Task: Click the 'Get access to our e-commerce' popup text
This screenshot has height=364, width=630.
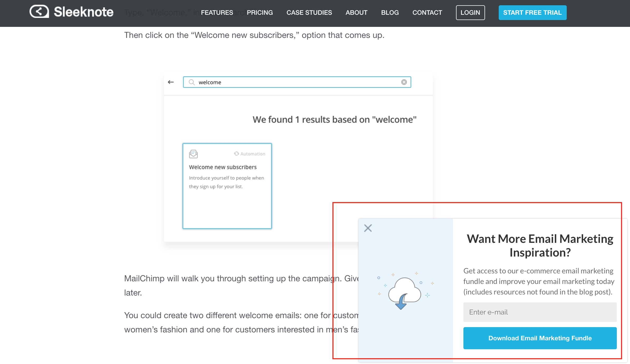Action: 539,281
